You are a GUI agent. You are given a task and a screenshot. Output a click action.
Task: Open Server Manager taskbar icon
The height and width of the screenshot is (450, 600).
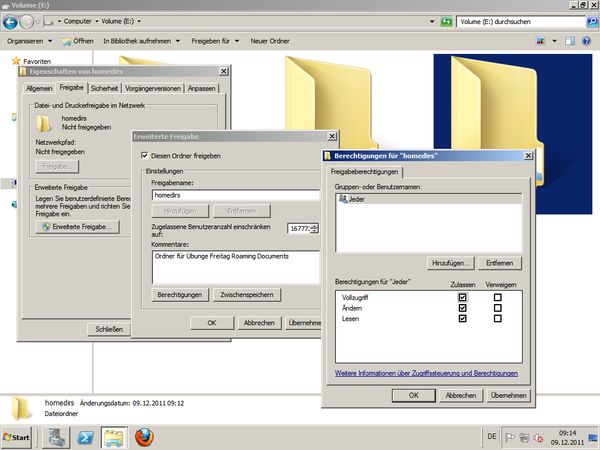click(x=57, y=437)
